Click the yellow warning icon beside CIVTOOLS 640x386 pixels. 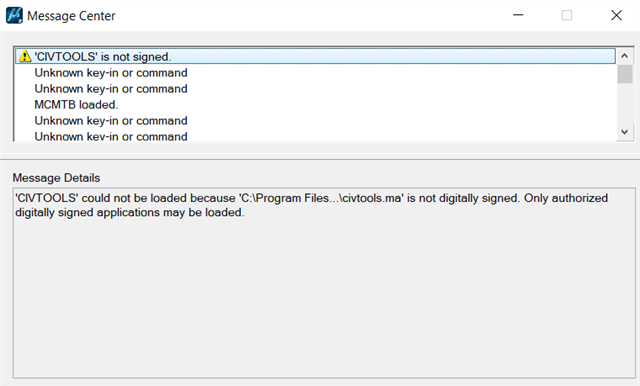pyautogui.click(x=25, y=56)
